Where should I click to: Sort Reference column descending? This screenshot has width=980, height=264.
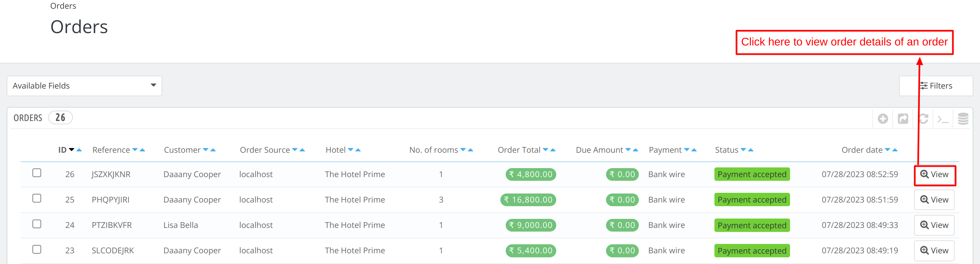pyautogui.click(x=135, y=150)
